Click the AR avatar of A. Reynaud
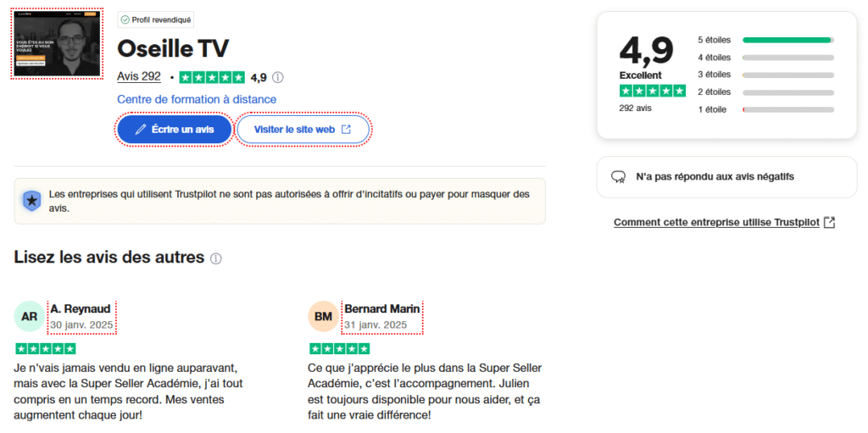Viewport: 868px width, 433px height. pos(30,317)
